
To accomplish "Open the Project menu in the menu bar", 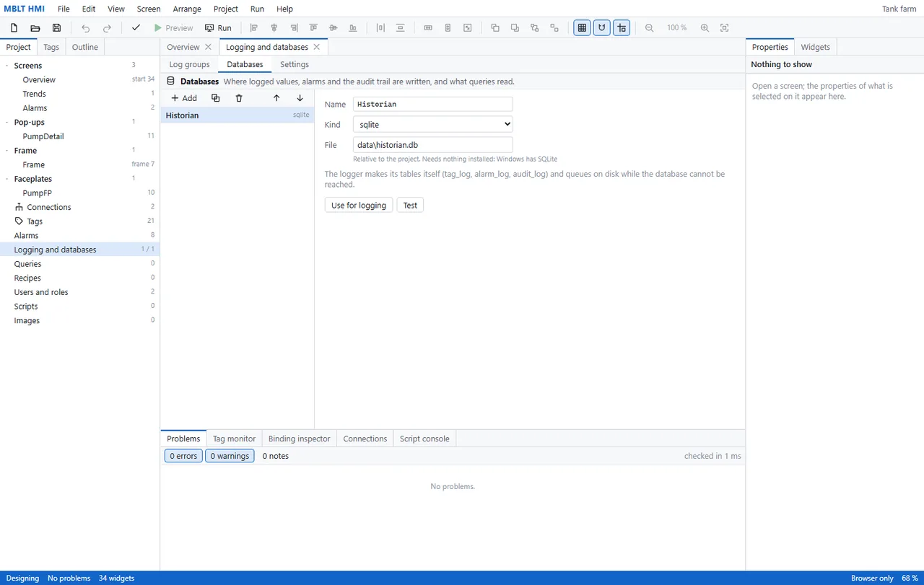I will click(x=226, y=9).
